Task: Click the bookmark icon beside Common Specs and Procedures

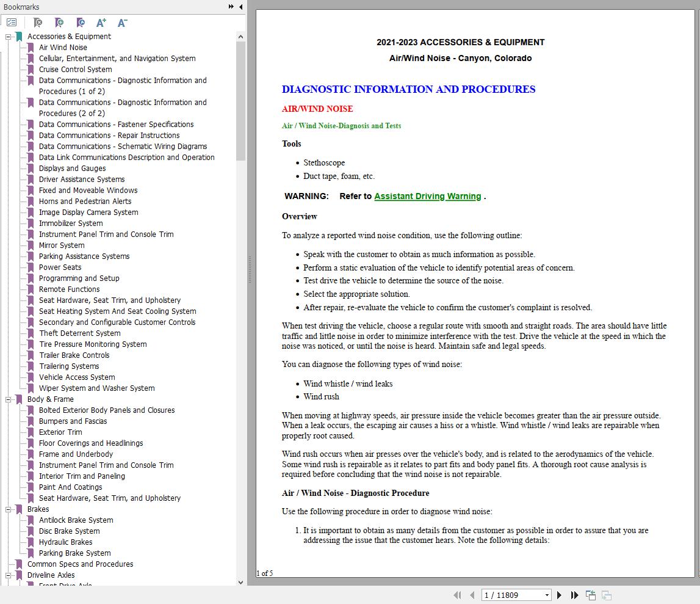Action: tap(19, 564)
